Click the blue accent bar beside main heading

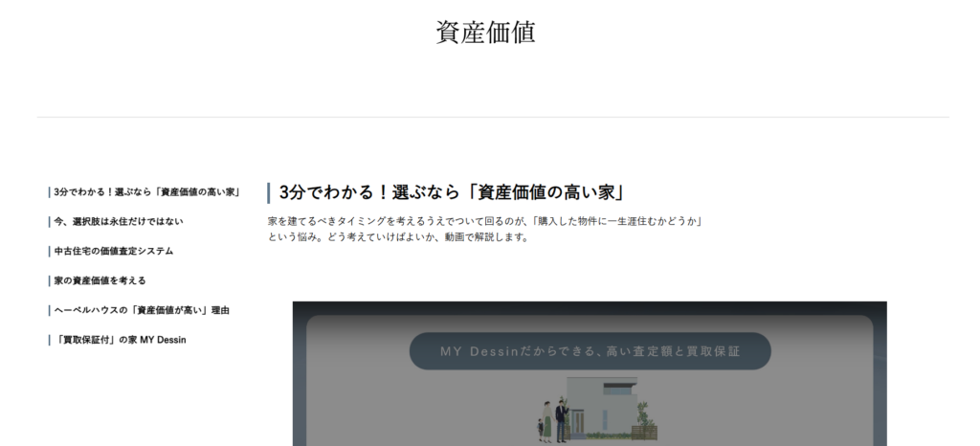point(269,192)
